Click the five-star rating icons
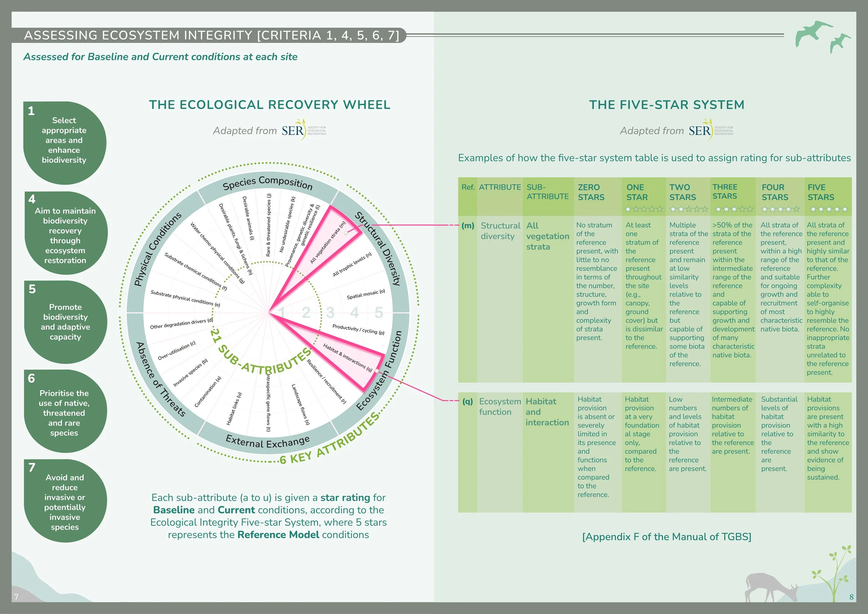868x614 pixels. pyautogui.click(x=829, y=209)
